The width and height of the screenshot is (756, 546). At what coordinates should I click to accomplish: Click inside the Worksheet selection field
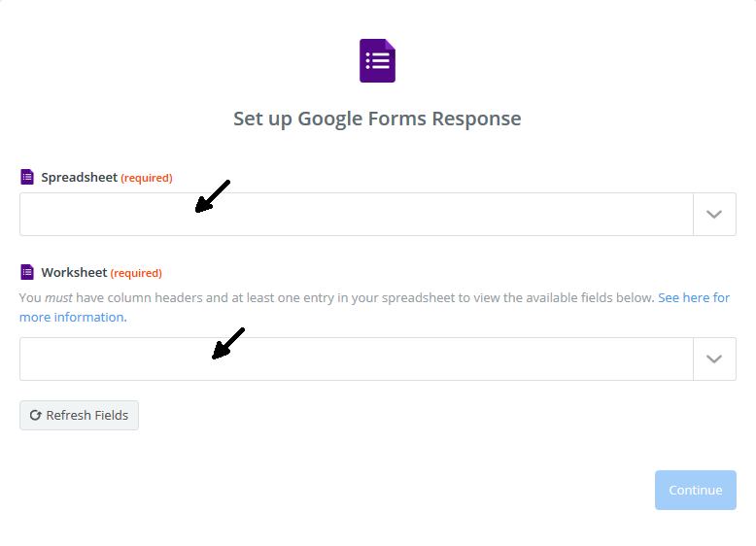coord(357,359)
